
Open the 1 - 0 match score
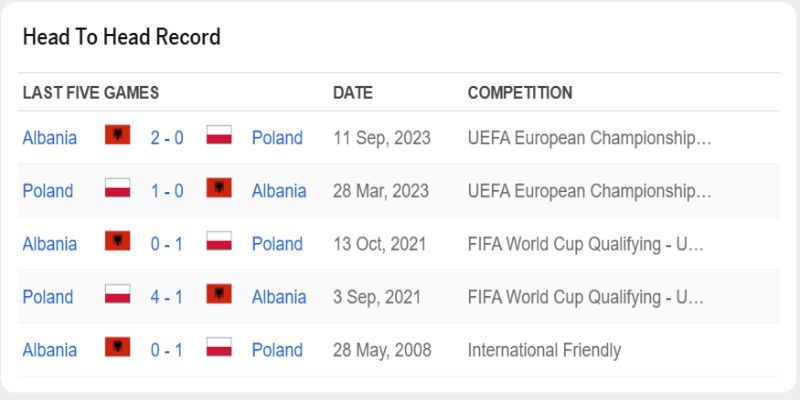(167, 191)
